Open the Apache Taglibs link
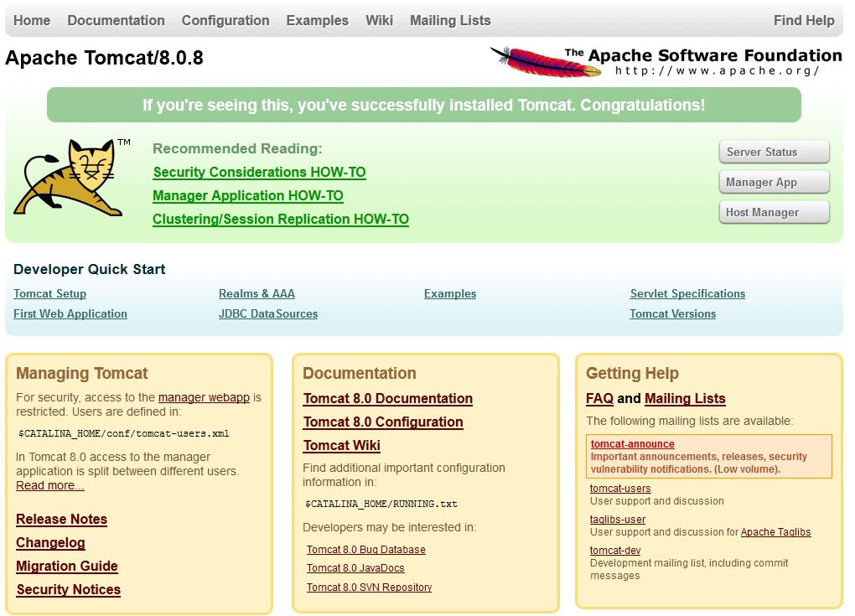 776,532
